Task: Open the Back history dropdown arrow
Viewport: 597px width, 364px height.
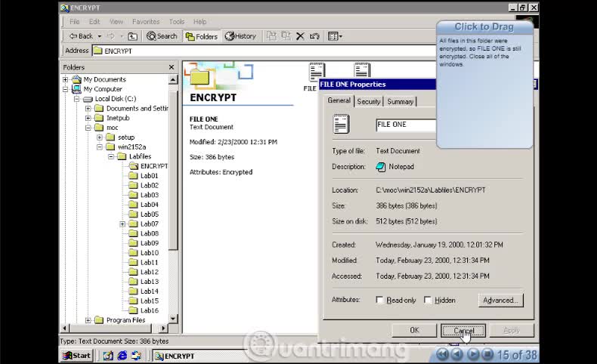Action: click(99, 36)
